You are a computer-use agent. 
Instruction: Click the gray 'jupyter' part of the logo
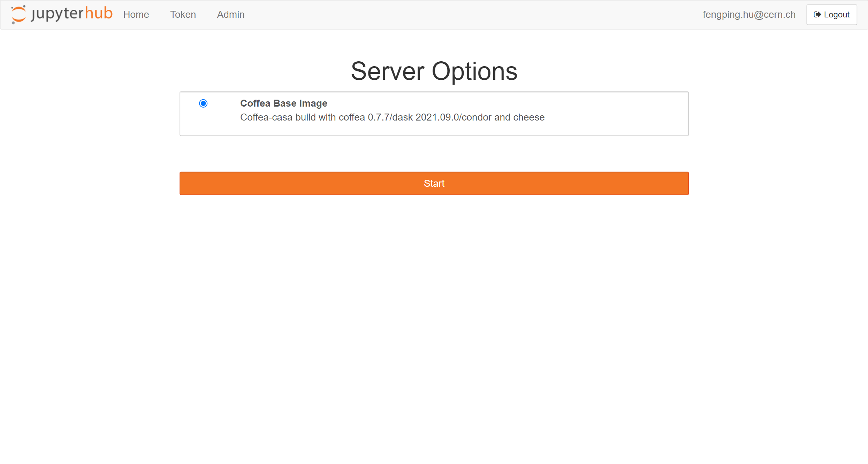tap(58, 14)
